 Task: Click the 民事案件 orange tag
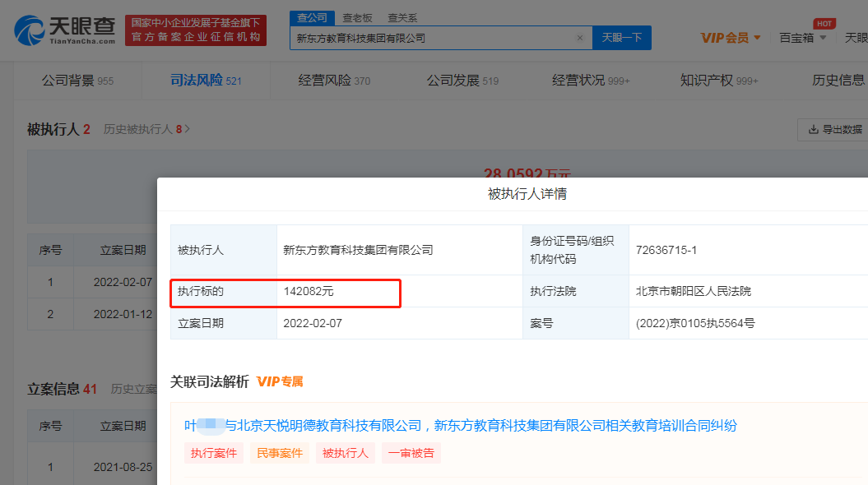[x=280, y=453]
